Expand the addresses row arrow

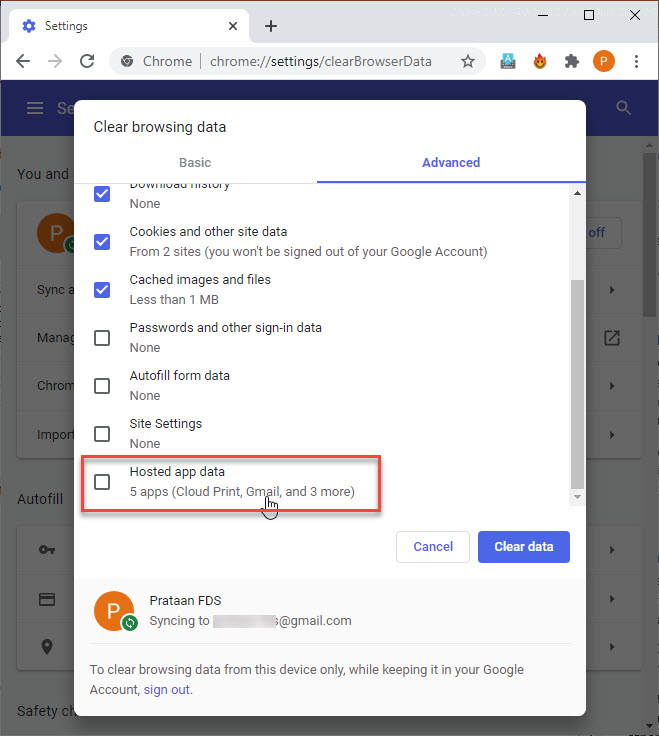pos(612,647)
